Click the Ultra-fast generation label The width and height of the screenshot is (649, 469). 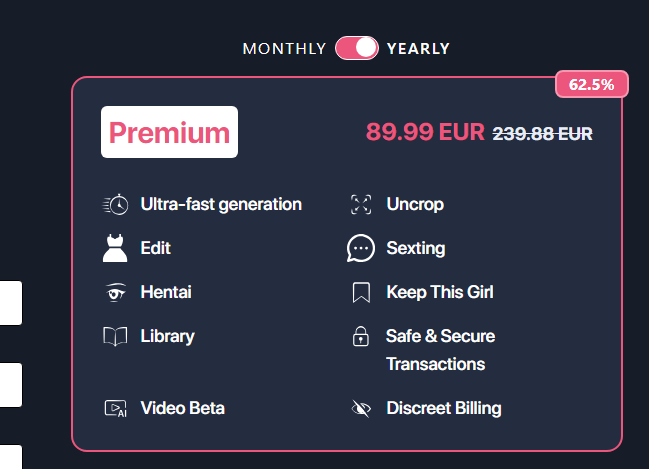pyautogui.click(x=221, y=204)
